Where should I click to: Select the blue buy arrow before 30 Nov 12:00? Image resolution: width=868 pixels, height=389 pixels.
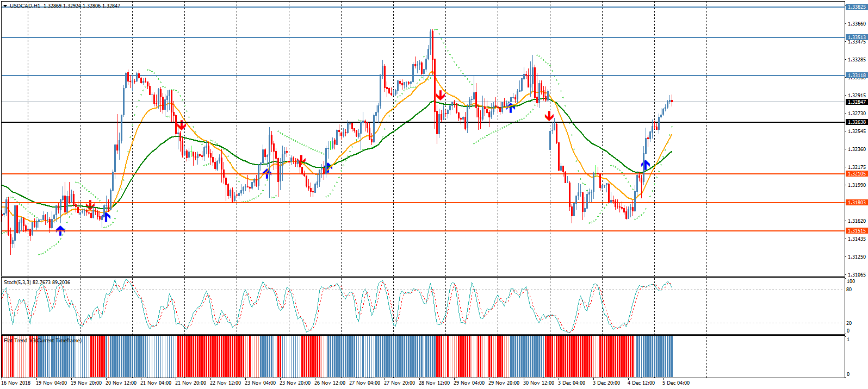click(x=511, y=106)
